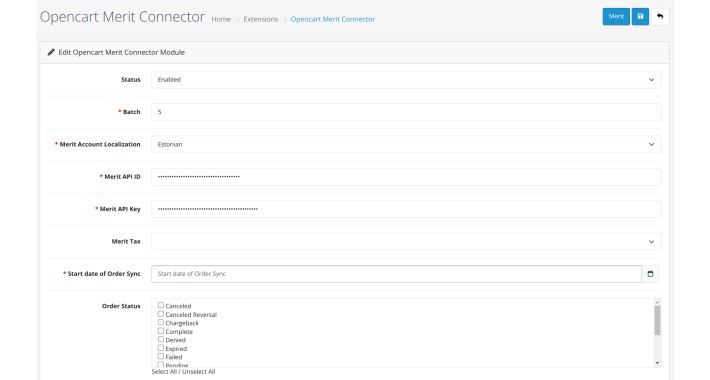Tick the Denied checkbox
710x380 pixels.
coord(161,339)
